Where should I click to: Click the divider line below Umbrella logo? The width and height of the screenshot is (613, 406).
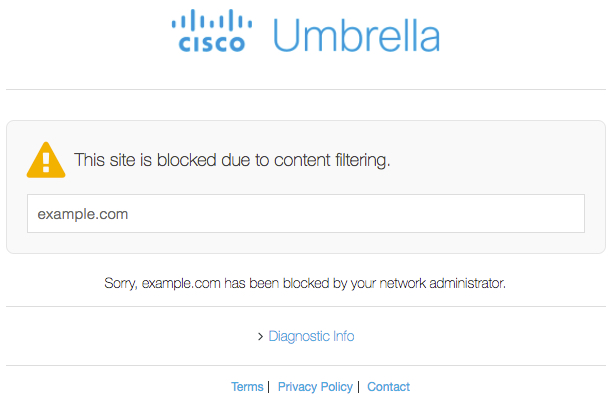(x=306, y=89)
